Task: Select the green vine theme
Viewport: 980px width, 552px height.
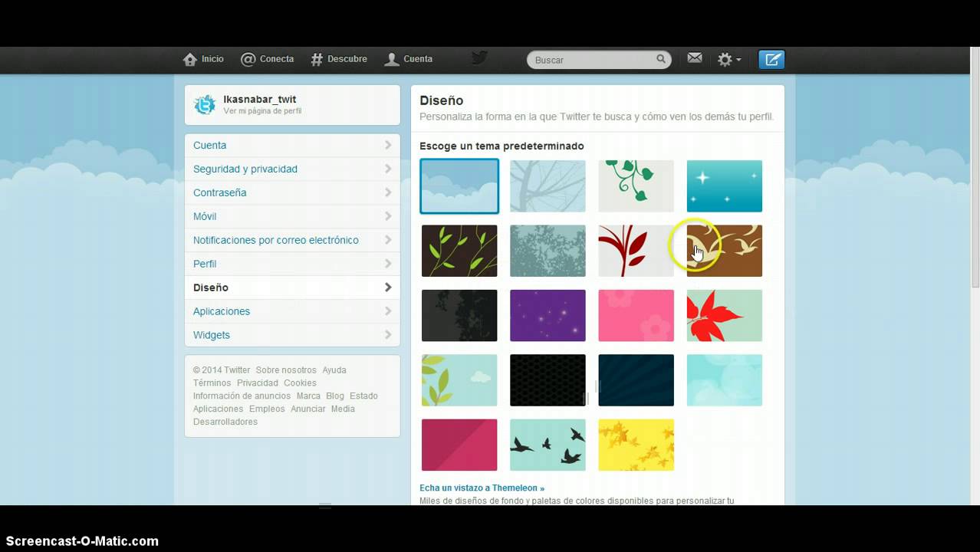Action: coord(636,186)
